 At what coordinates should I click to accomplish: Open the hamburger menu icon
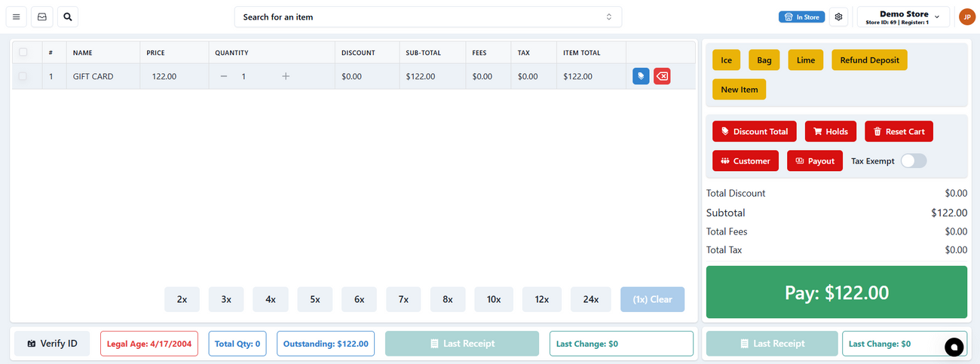[x=16, y=17]
